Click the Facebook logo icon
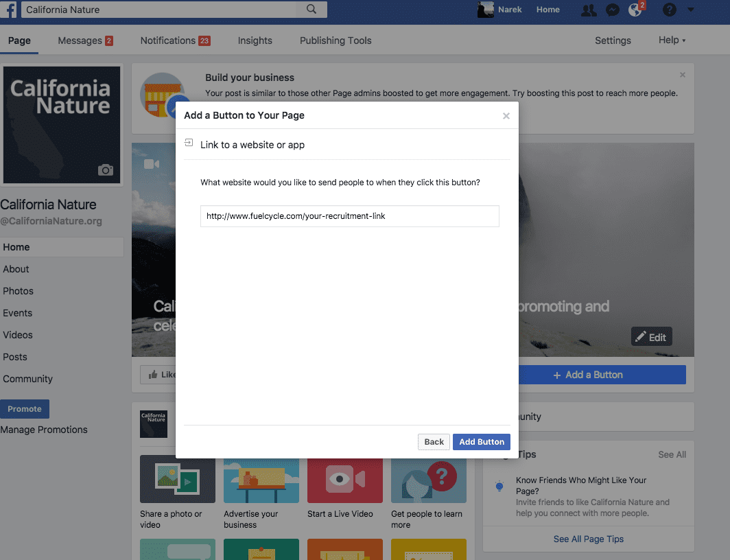Screen dimensions: 730x560 [9, 10]
